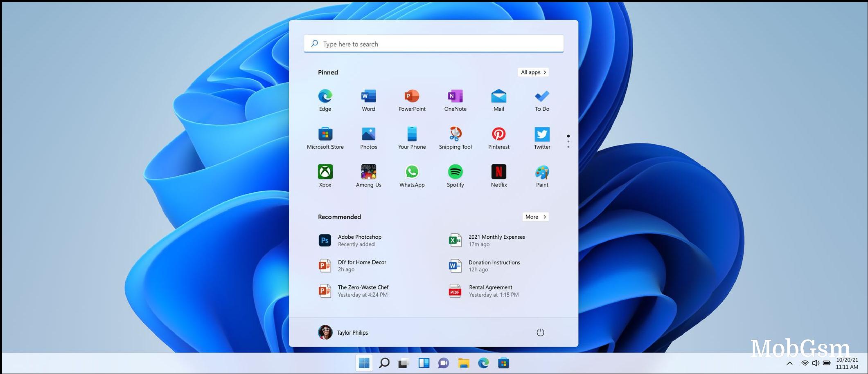Open Microsoft Store from the taskbar

click(503, 363)
